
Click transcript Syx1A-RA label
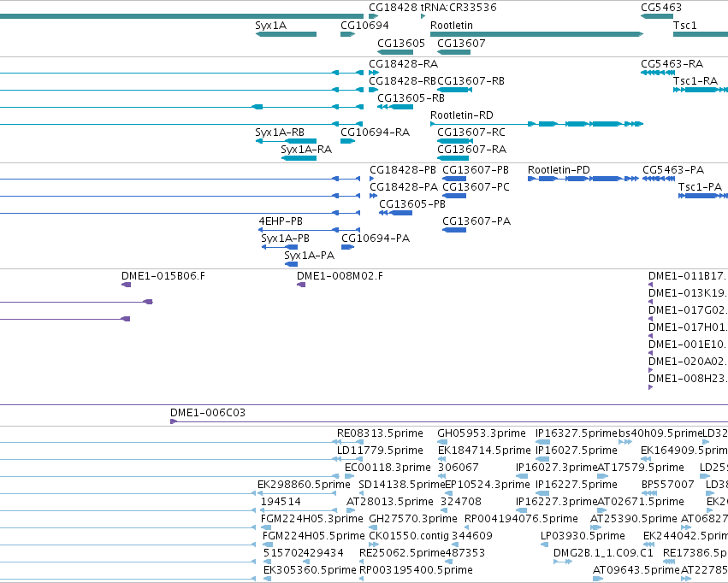coord(306,150)
